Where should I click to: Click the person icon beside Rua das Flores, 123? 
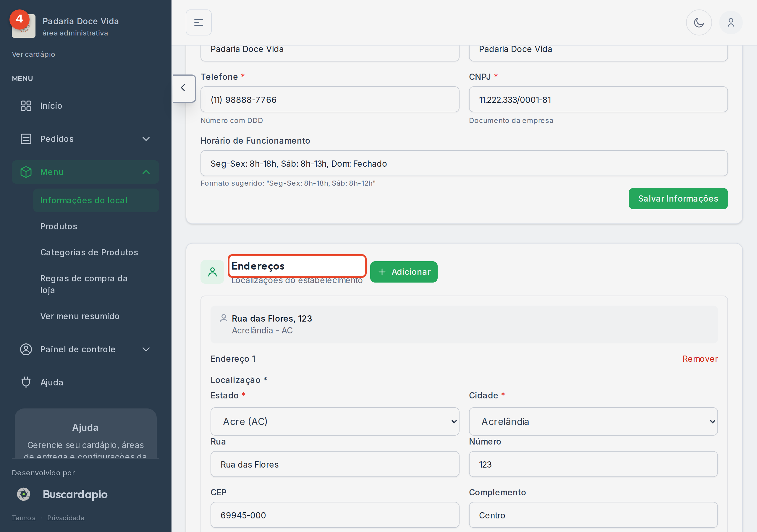pyautogui.click(x=223, y=318)
